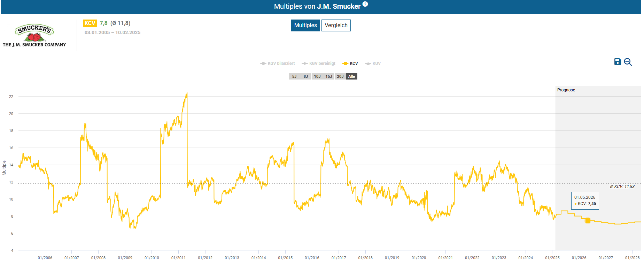Choose the 15J time range
The width and height of the screenshot is (644, 271).
coord(329,76)
